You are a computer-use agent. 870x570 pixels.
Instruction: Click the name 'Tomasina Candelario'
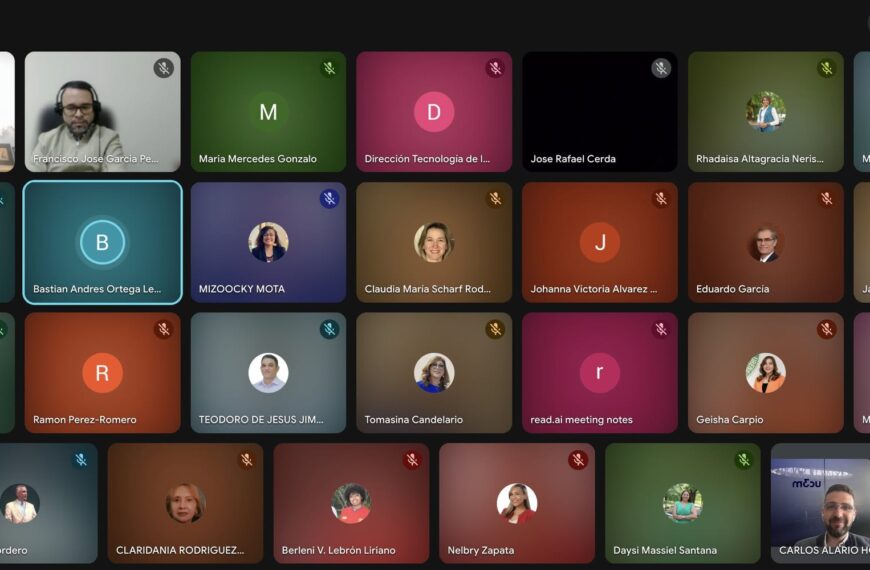(x=413, y=420)
